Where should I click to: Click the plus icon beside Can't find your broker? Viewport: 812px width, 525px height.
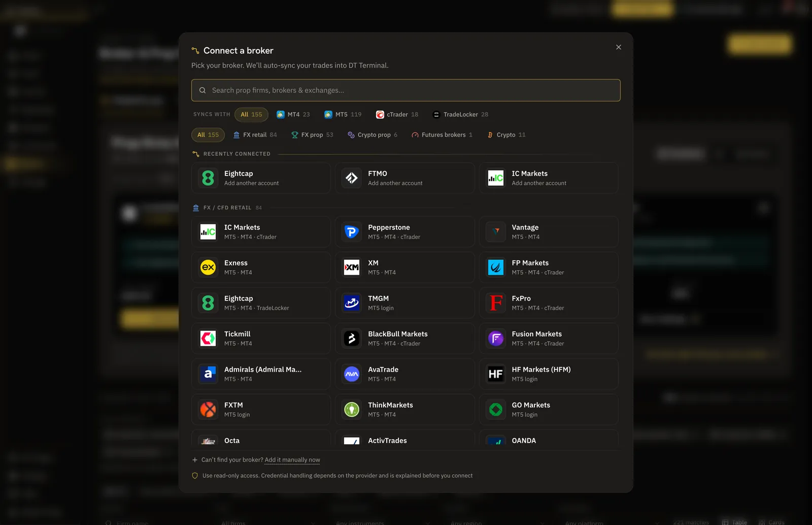[195, 460]
